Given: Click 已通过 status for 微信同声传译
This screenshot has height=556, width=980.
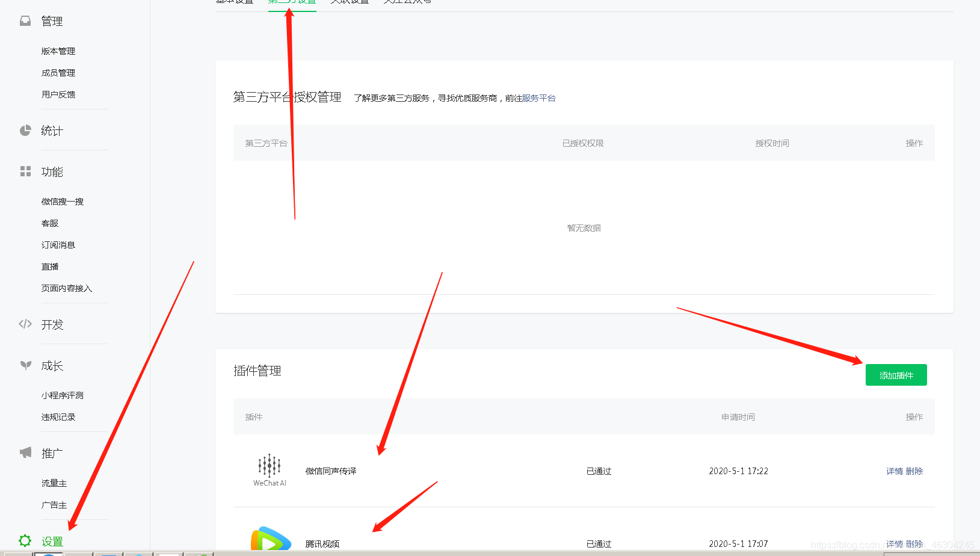Looking at the screenshot, I should pyautogui.click(x=599, y=471).
